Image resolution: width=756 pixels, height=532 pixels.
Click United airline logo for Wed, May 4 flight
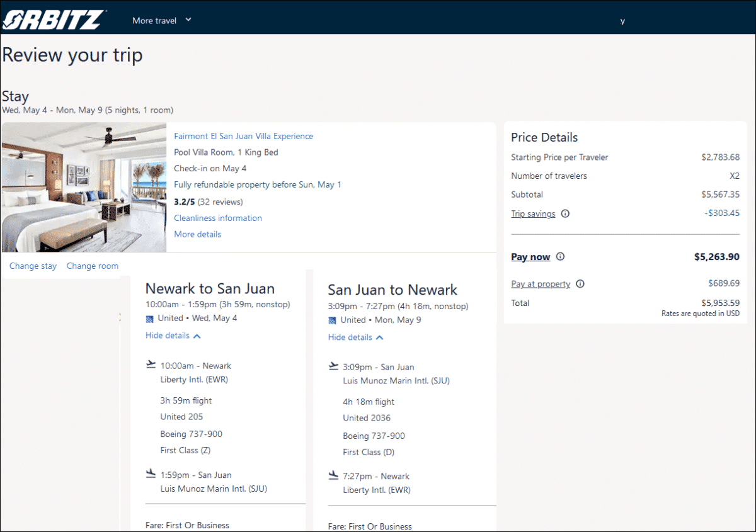[149, 319]
